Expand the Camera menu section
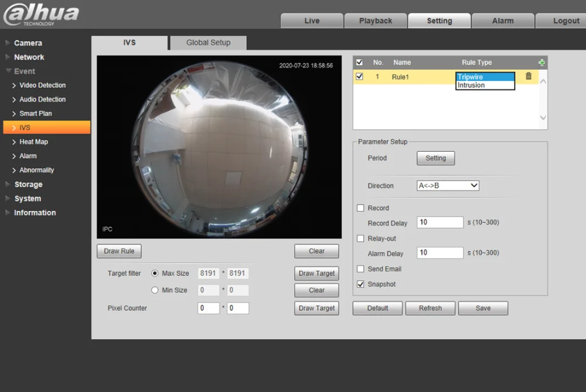Viewport: 586px width, 392px height. [28, 43]
